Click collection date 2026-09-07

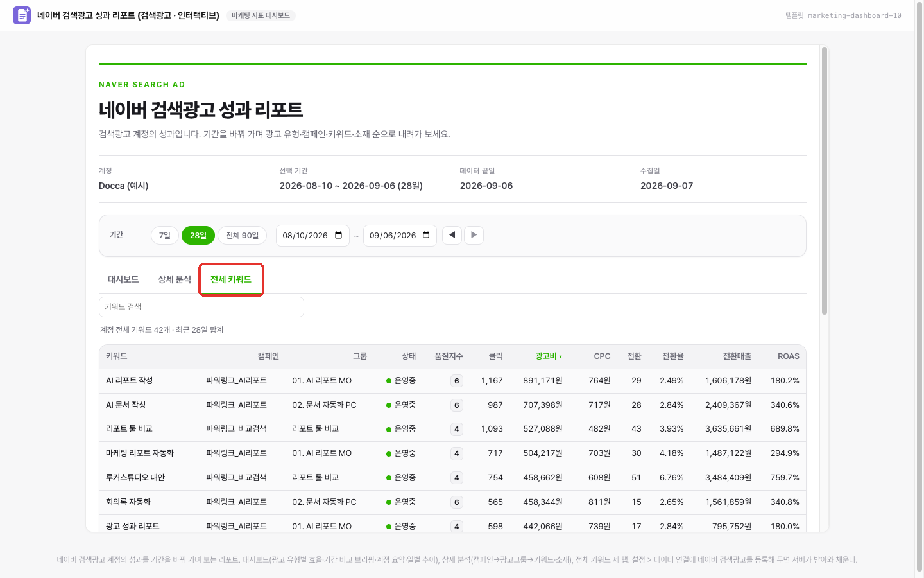667,186
